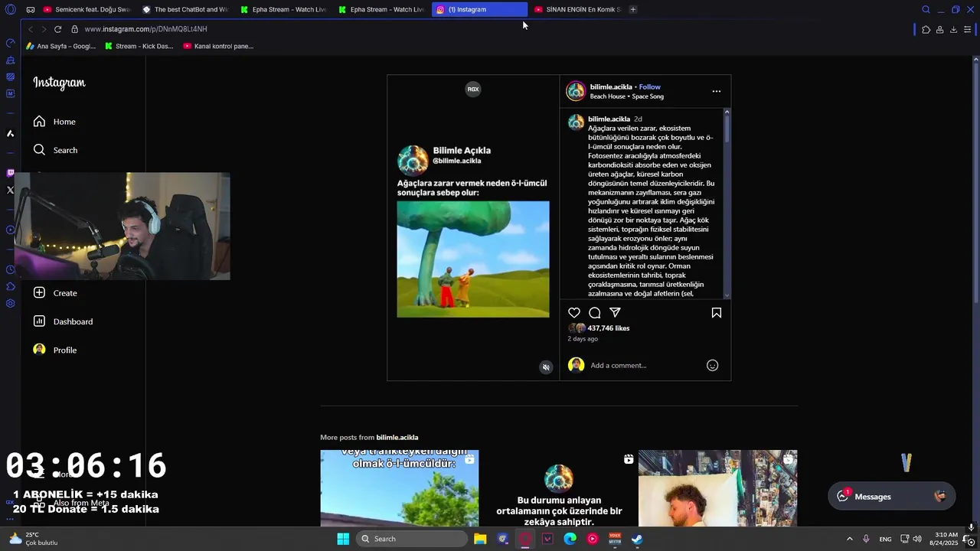Screen dimensions: 980x551
Task: Open the Kanal kontrol paneli bookmark
Action: pos(218,46)
